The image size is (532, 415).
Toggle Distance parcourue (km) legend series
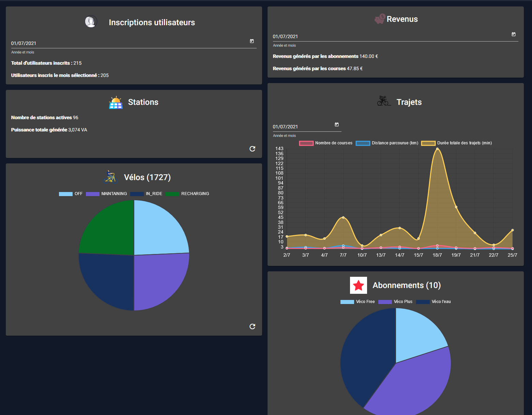point(387,143)
